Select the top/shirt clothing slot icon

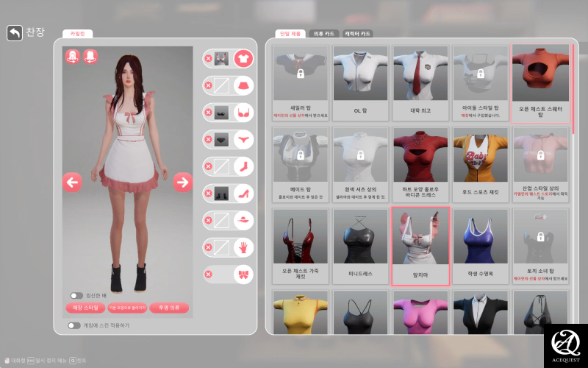pos(243,59)
